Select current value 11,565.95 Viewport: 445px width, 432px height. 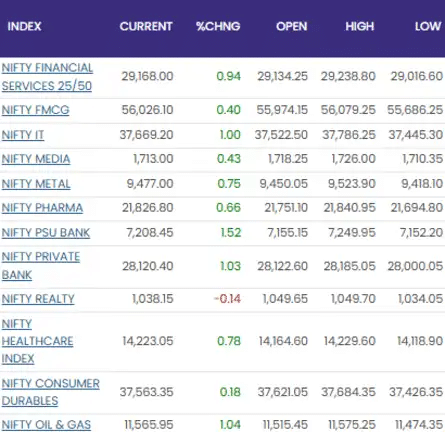[x=149, y=425]
